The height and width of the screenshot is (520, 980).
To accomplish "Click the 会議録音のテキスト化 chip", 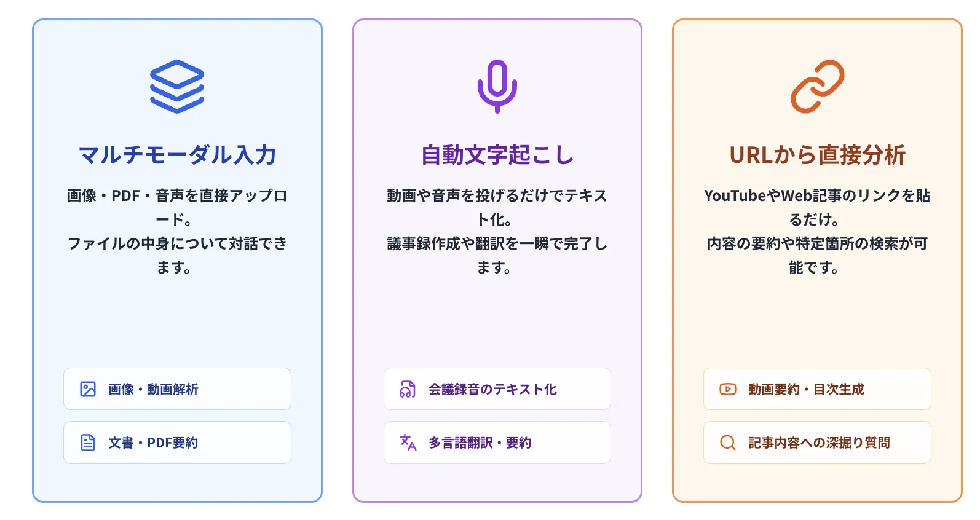I will (x=496, y=388).
